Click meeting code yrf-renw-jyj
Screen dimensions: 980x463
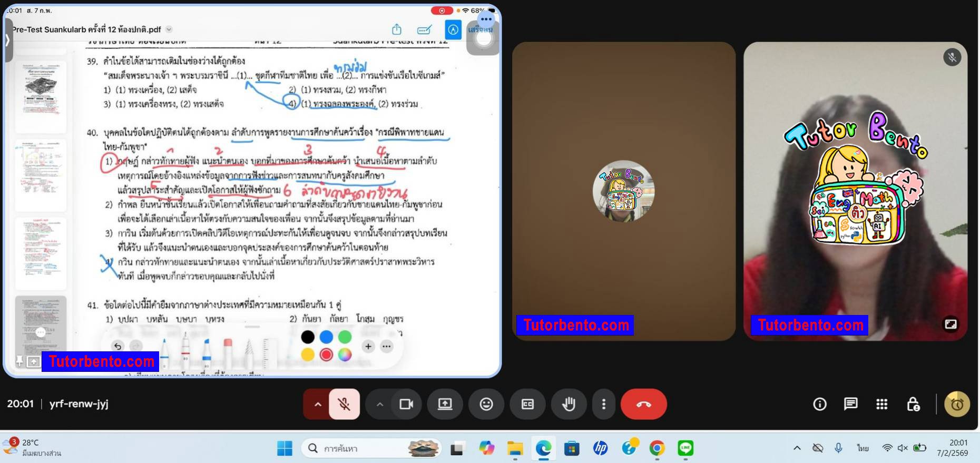(79, 404)
